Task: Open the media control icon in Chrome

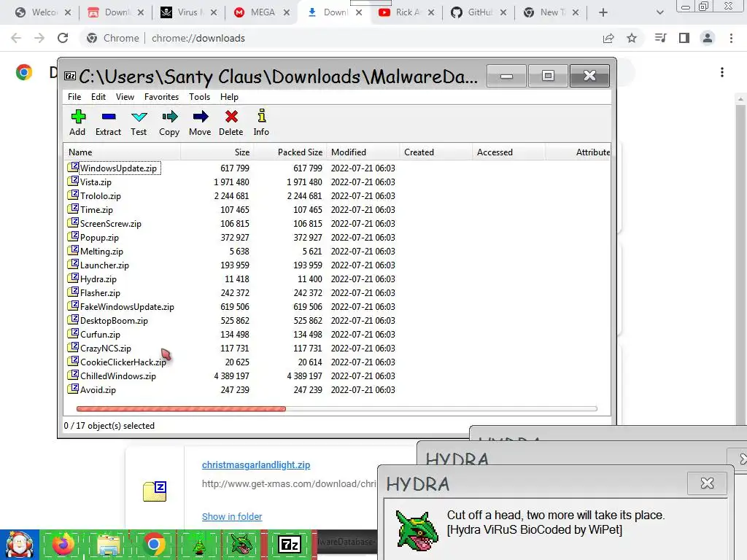Action: tap(660, 38)
